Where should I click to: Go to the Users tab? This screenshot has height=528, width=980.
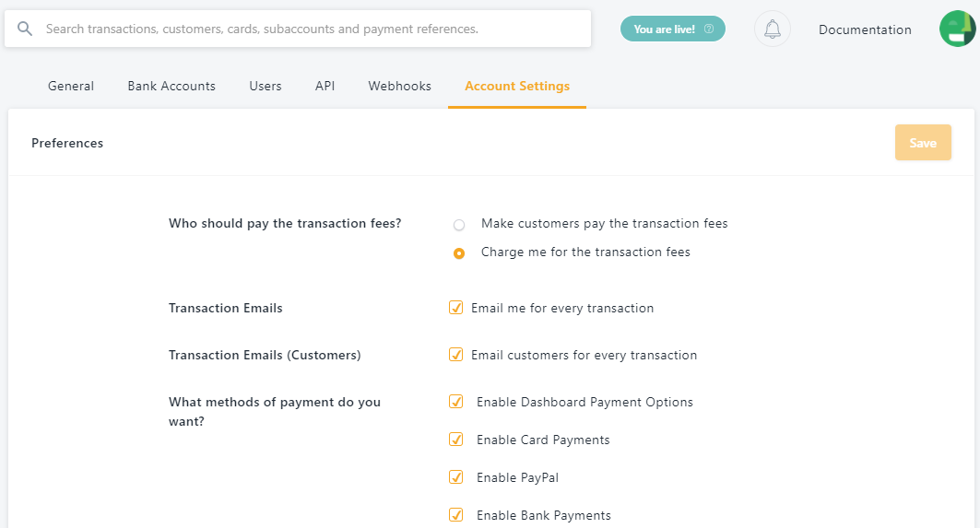coord(266,86)
